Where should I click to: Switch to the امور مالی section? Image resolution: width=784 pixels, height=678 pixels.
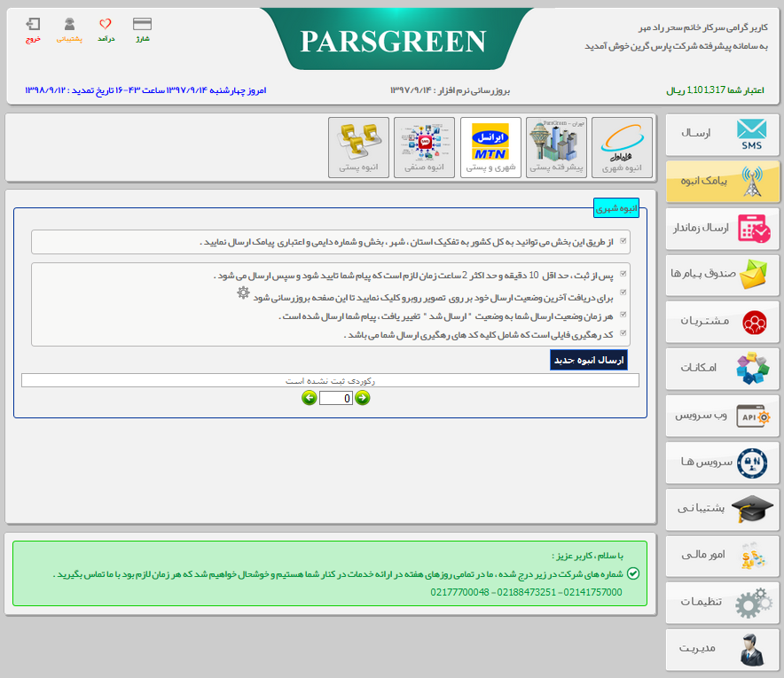pos(722,556)
